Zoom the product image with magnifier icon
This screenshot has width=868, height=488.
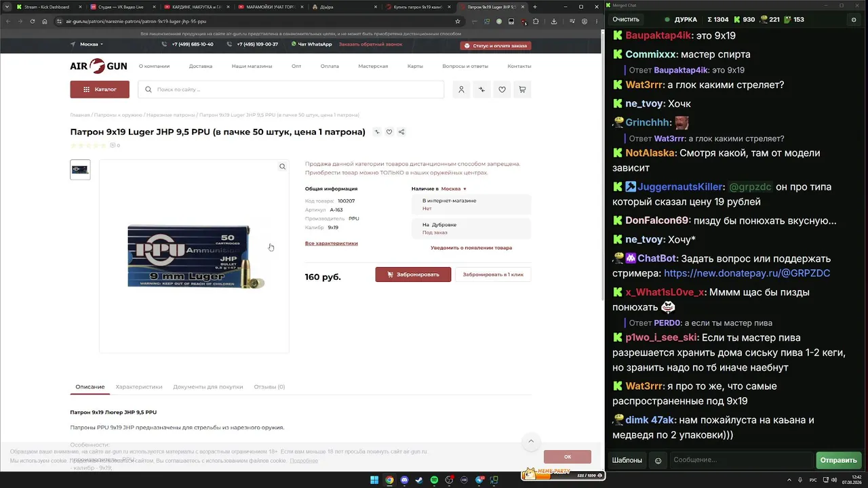click(282, 167)
